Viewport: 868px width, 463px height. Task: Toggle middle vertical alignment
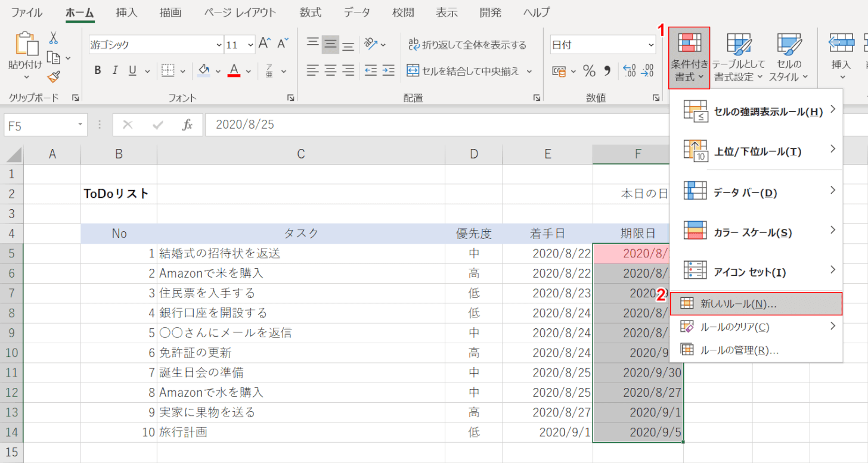click(x=331, y=44)
